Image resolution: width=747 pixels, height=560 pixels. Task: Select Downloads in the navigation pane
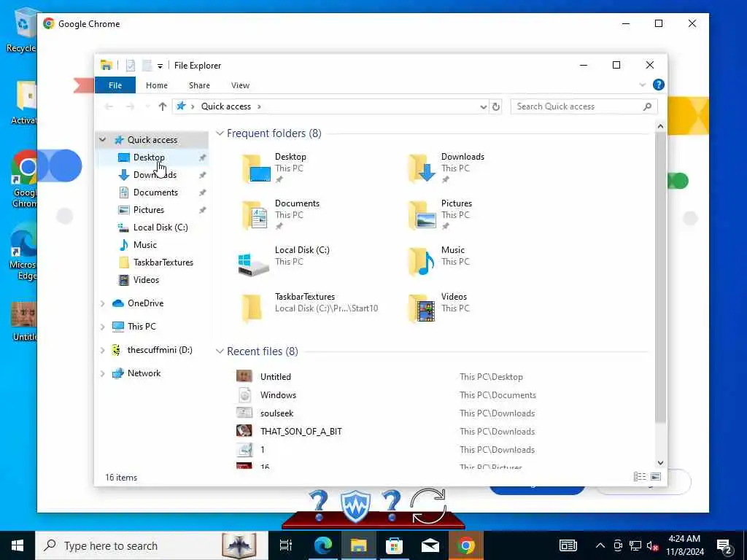[155, 175]
